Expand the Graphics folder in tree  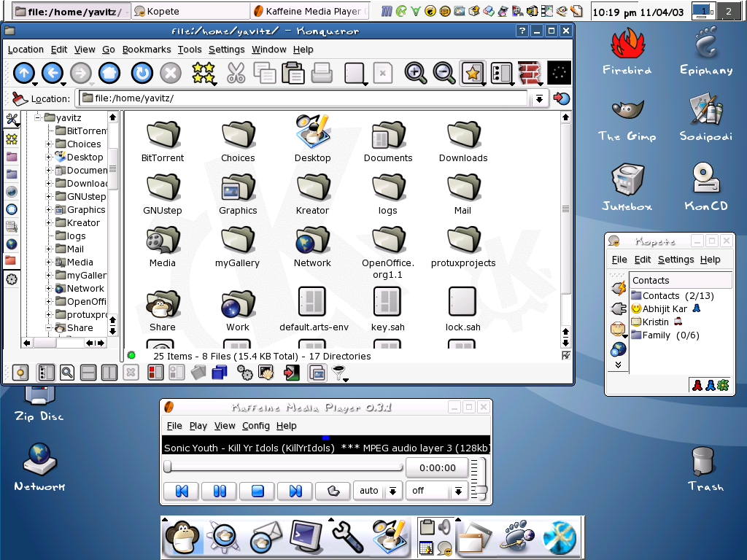(x=48, y=209)
